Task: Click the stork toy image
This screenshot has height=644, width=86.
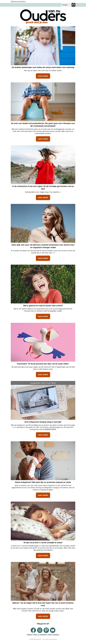Action: 43,342
